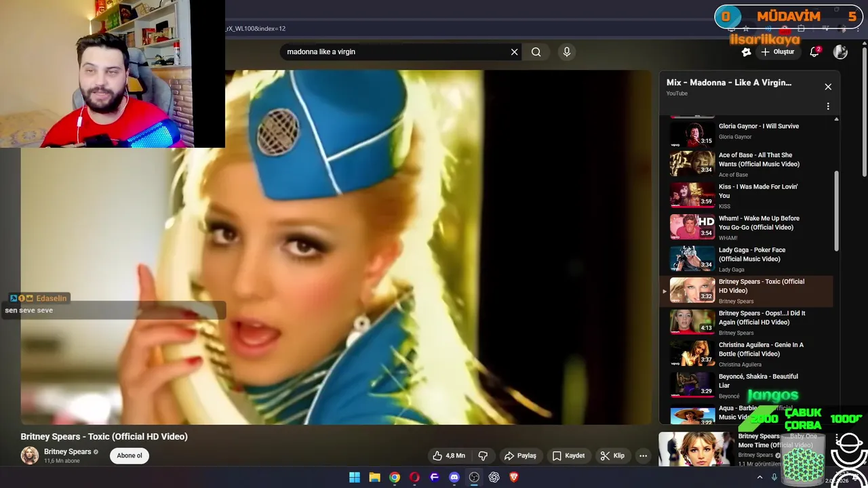
Task: Expand the system tray hidden icons chevron
Action: click(759, 477)
